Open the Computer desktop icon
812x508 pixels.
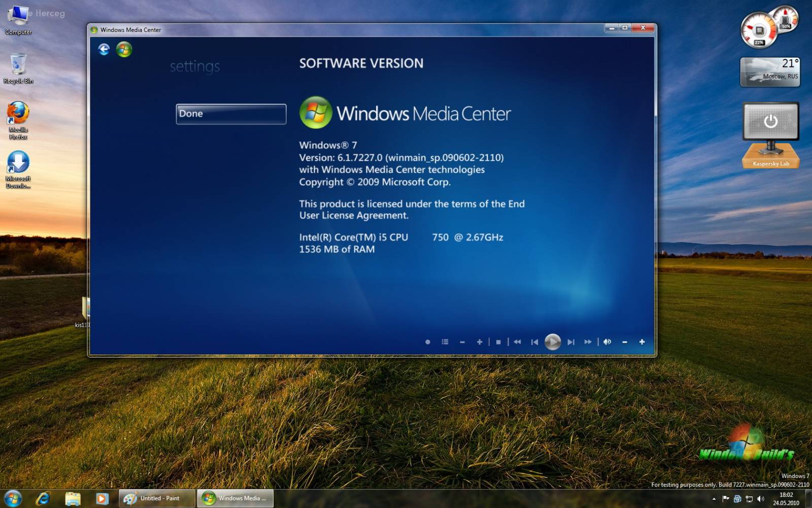click(18, 20)
